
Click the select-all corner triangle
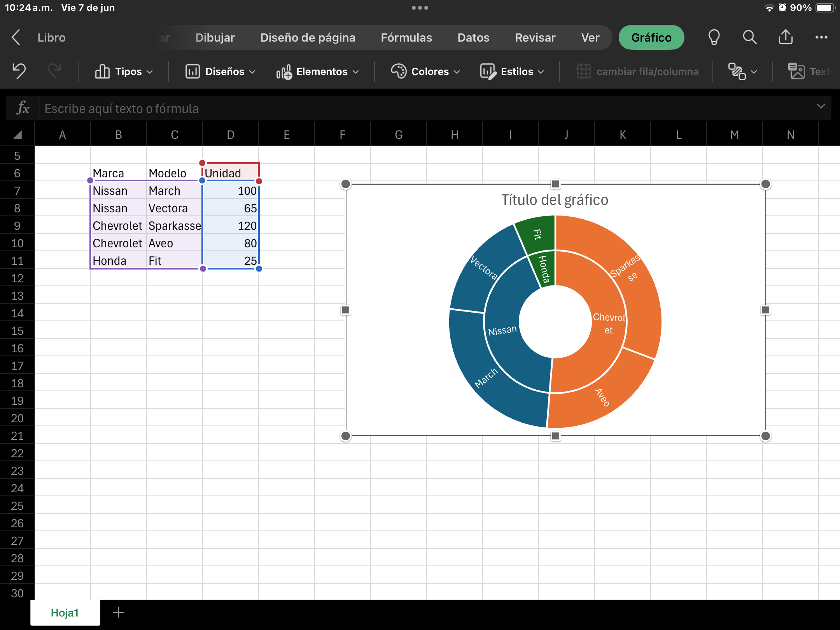coord(17,135)
